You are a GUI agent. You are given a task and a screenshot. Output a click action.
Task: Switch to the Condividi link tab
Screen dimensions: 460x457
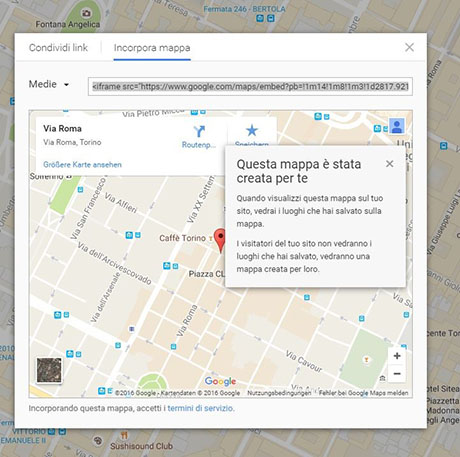pos(58,48)
